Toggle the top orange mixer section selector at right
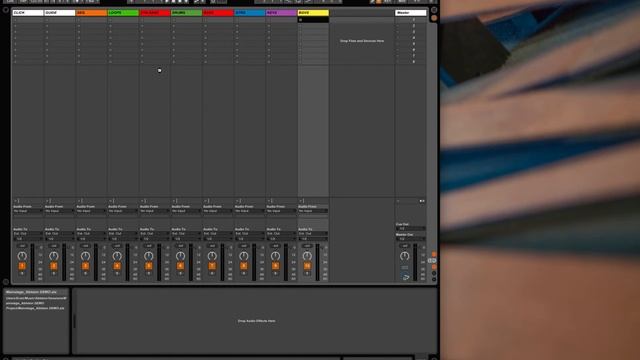The height and width of the screenshot is (360, 640). [x=434, y=254]
